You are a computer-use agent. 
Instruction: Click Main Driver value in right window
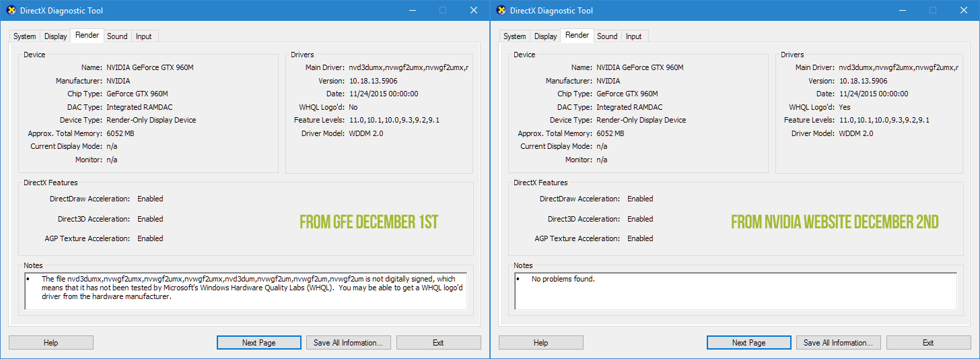pos(899,67)
